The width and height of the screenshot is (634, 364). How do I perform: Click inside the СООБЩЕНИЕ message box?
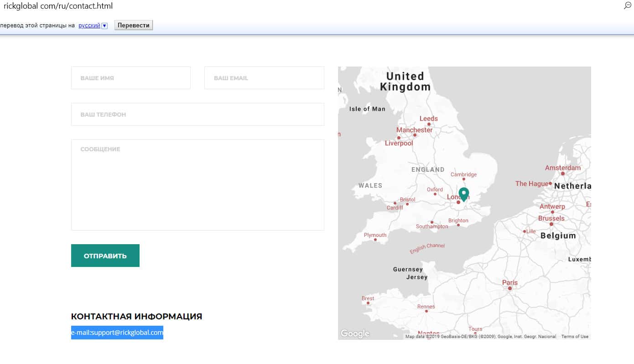(197, 185)
